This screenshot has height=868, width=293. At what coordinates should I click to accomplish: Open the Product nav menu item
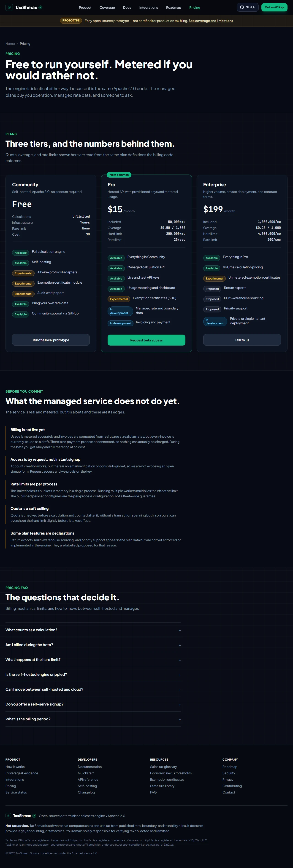click(85, 7)
